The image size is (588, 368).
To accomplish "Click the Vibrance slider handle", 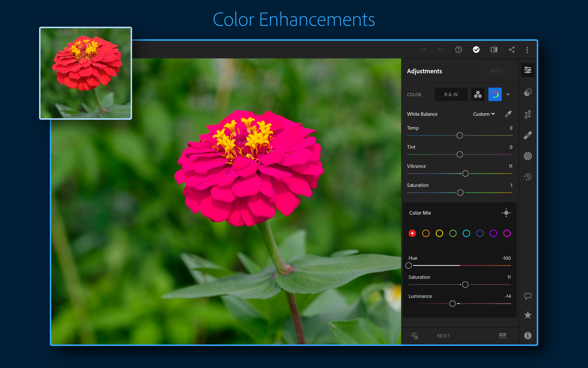I will pos(465,173).
